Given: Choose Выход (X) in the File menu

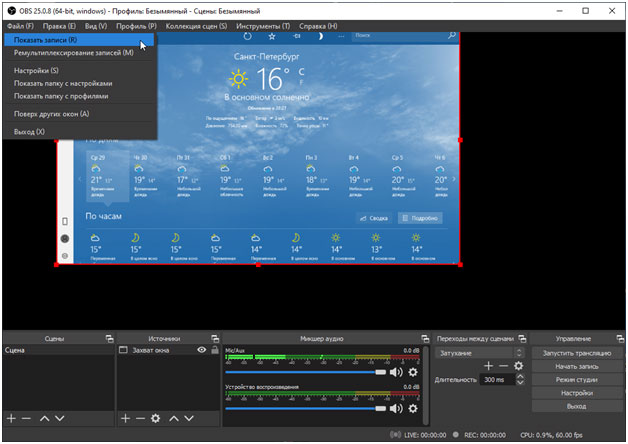Looking at the screenshot, I should pos(79,131).
